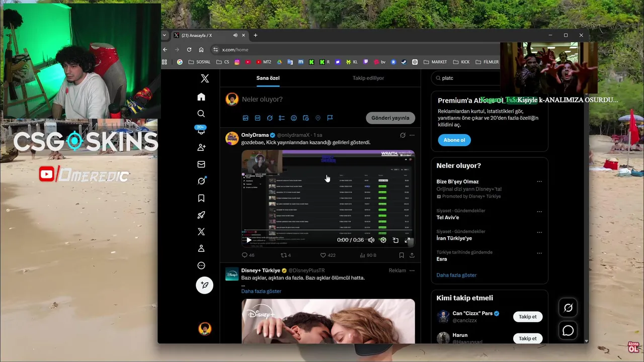Like the OnlyDrama post
The height and width of the screenshot is (362, 644).
[328, 255]
